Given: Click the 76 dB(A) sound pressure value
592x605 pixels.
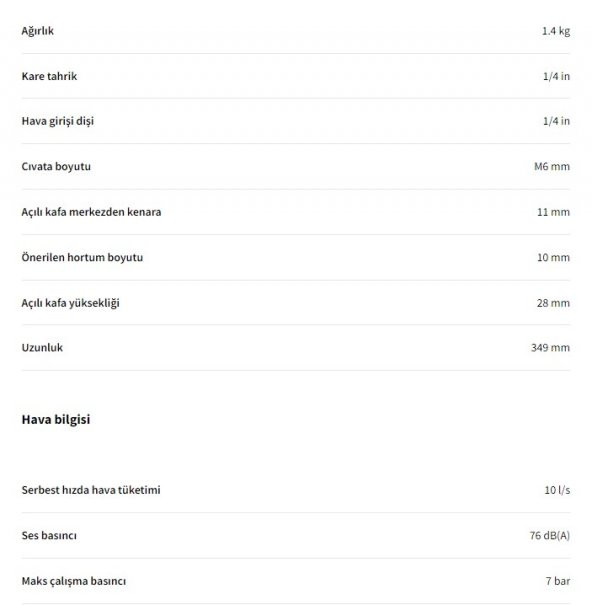Looking at the screenshot, I should pyautogui.click(x=550, y=536).
